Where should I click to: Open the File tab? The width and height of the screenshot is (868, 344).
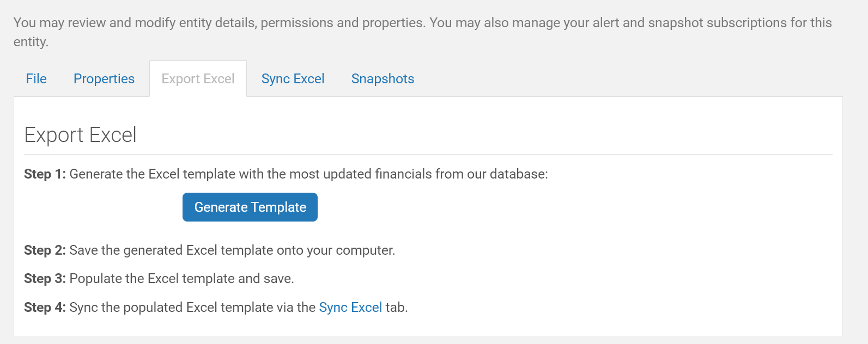point(37,79)
